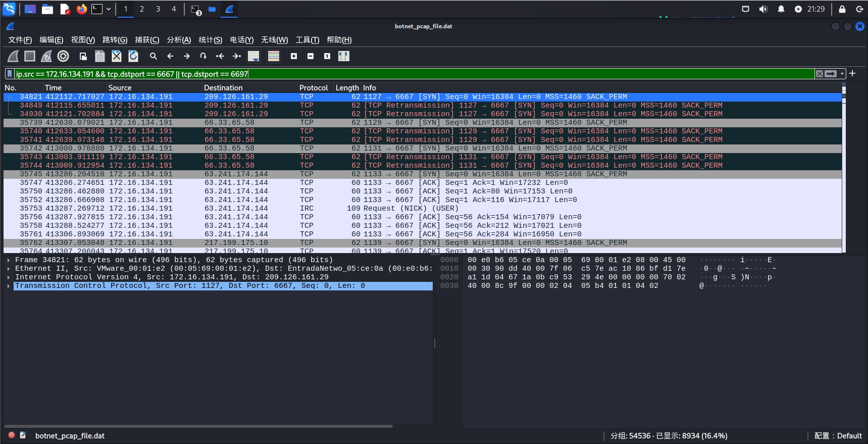Expand the Ethernet II details
Viewport: 868px width, 444px height.
[9, 269]
